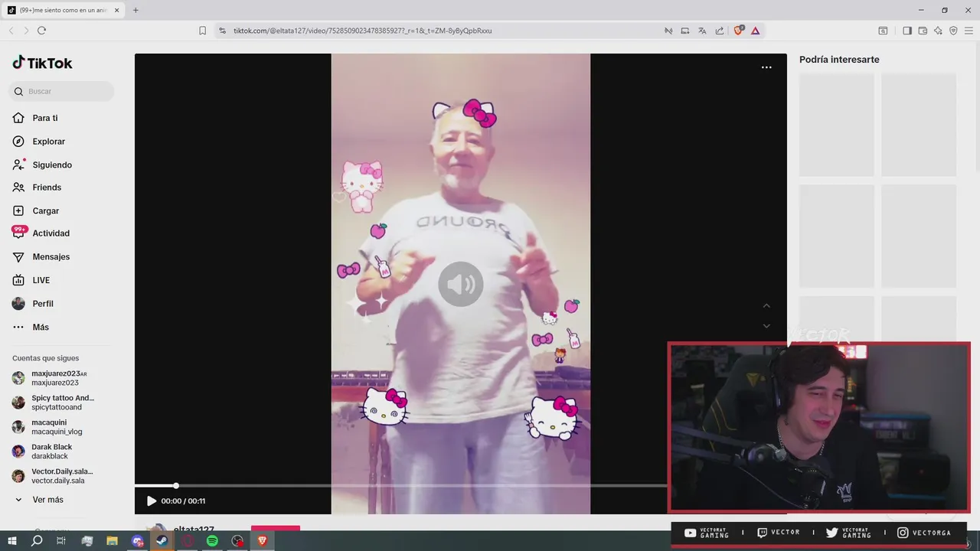Reload the page
This screenshot has height=551, width=980.
[41, 31]
